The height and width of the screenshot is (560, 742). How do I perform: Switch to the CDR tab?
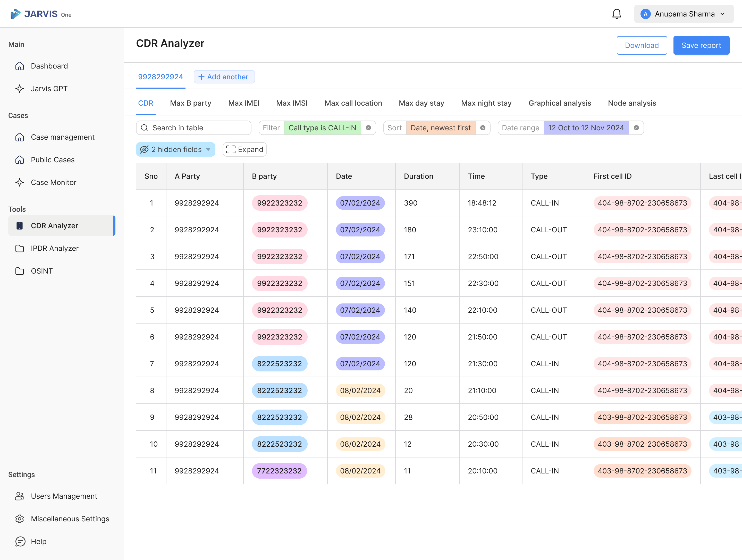click(x=146, y=103)
